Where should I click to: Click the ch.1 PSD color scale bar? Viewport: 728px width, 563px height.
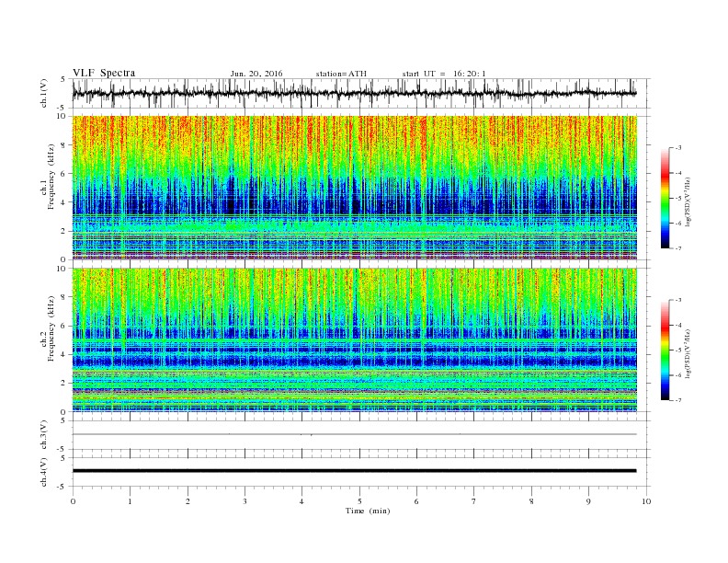pyautogui.click(x=665, y=198)
